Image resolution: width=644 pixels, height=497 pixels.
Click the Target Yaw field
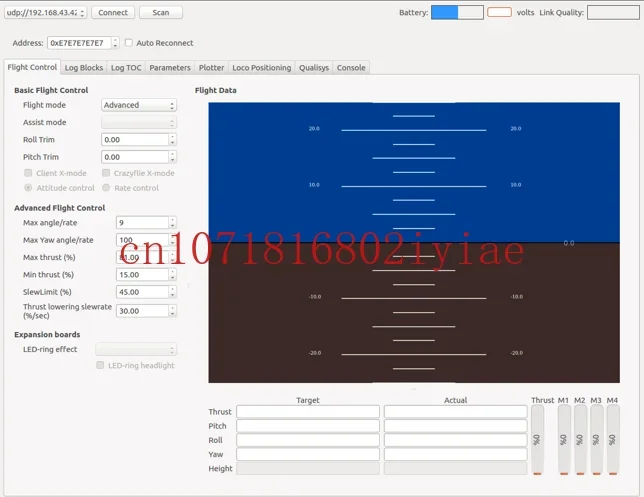tap(308, 454)
